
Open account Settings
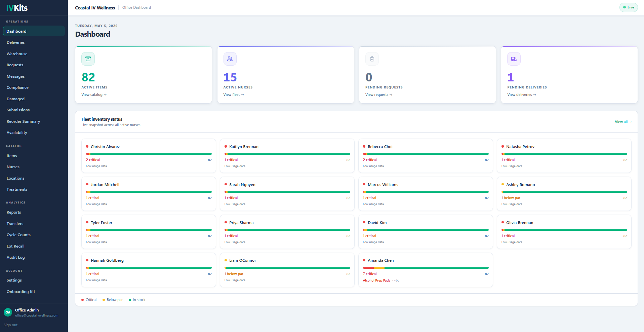pyautogui.click(x=34, y=280)
